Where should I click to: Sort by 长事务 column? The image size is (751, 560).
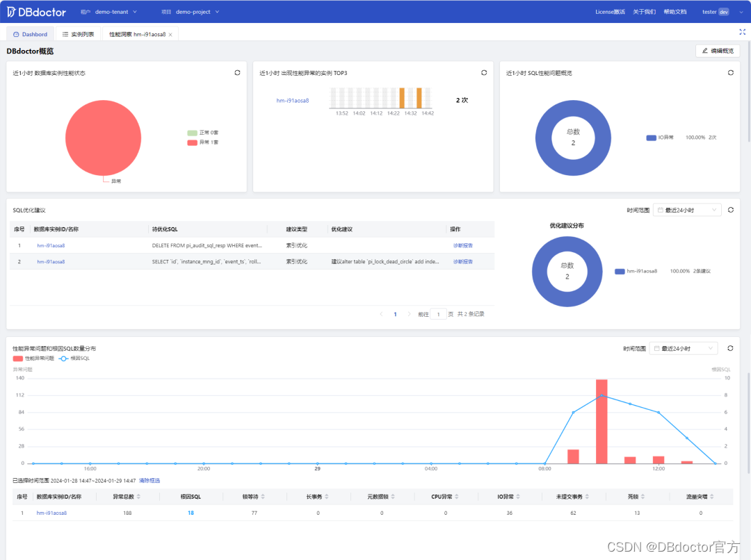click(327, 497)
